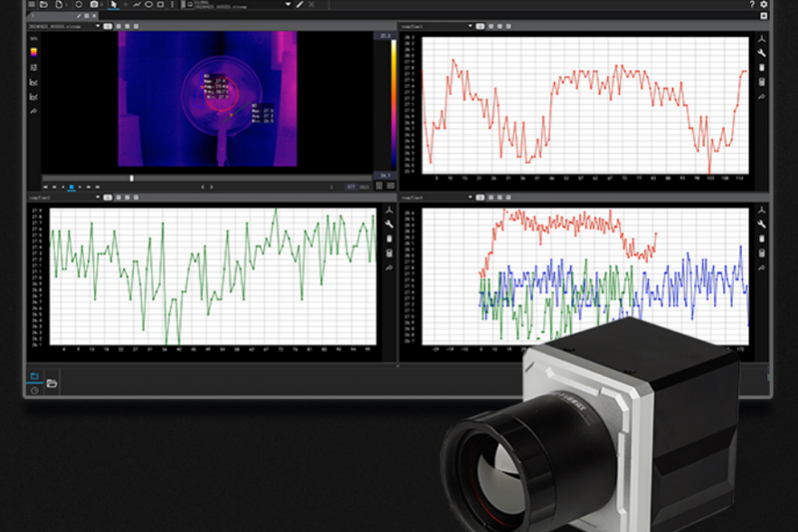Click the share arrow icon in thermal view sidebar
Screen dimensions: 798x532
click(x=34, y=110)
